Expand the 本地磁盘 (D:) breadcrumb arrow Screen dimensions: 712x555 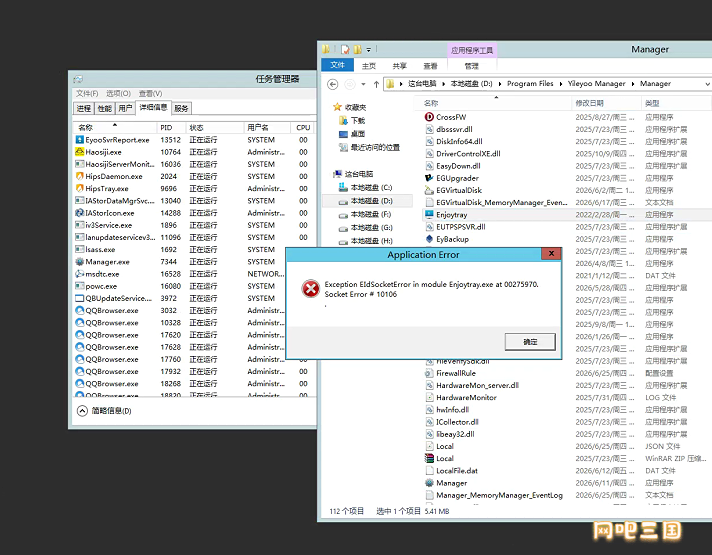(x=500, y=84)
